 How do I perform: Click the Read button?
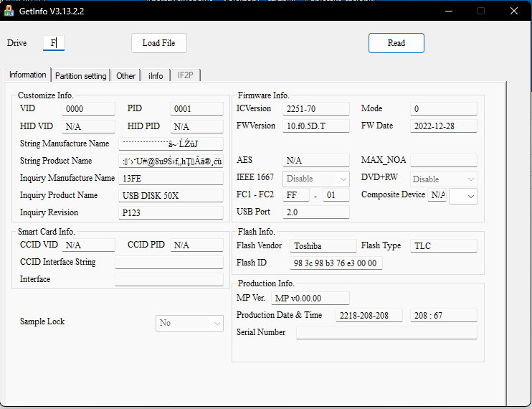[396, 43]
